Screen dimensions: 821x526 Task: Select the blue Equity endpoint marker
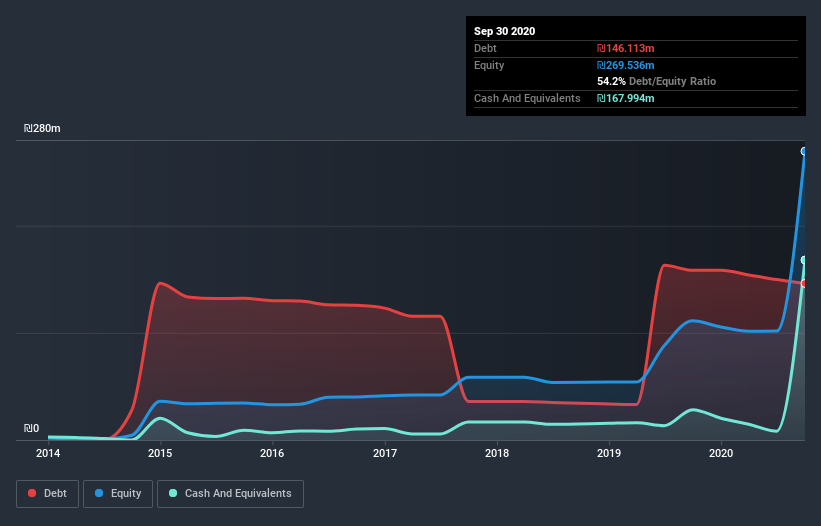pyautogui.click(x=804, y=151)
